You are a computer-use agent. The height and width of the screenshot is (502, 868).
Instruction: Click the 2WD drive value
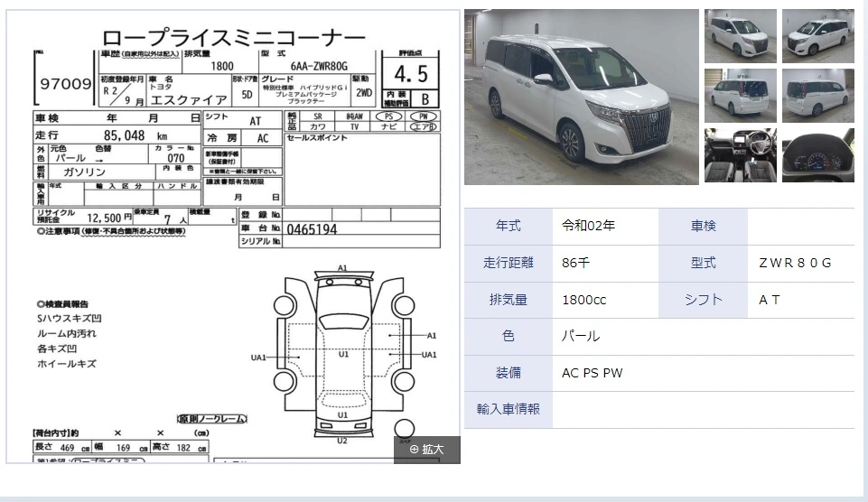pos(364,93)
